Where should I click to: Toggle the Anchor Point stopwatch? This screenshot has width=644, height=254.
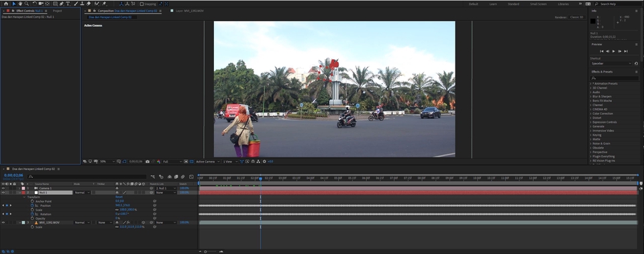(32, 202)
